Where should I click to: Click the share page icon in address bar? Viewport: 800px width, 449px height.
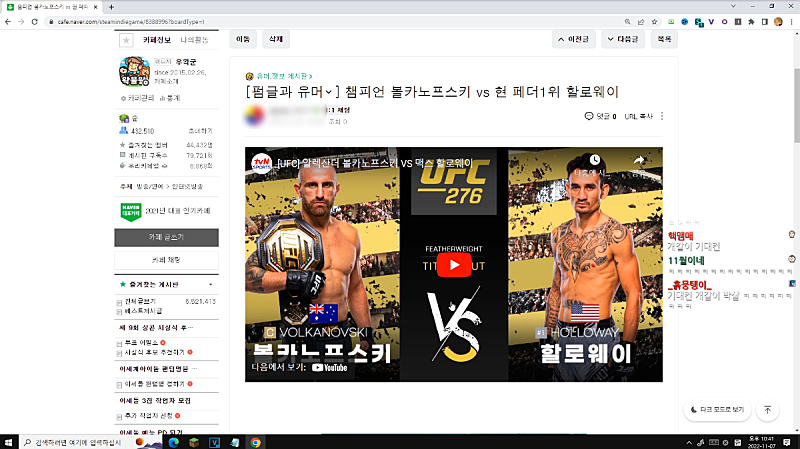(641, 22)
